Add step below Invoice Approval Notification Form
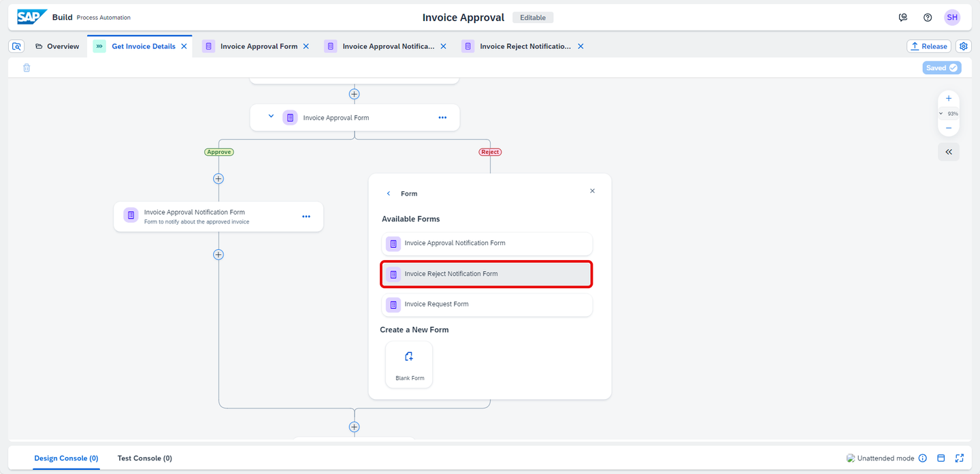This screenshot has width=980, height=474. point(218,255)
